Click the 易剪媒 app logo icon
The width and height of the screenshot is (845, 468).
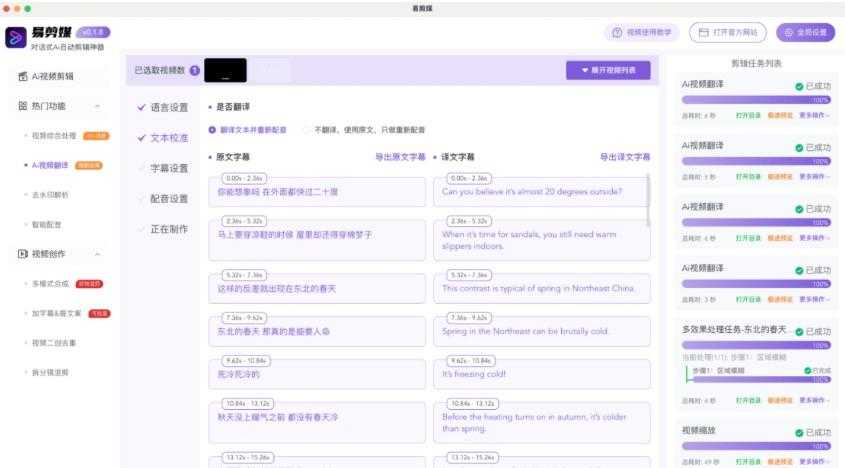(x=17, y=38)
